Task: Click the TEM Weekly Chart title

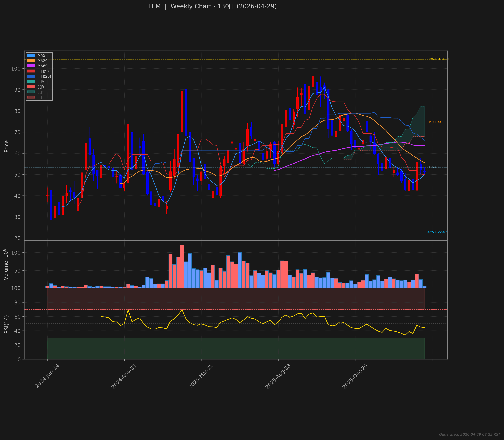Action: coord(212,6)
